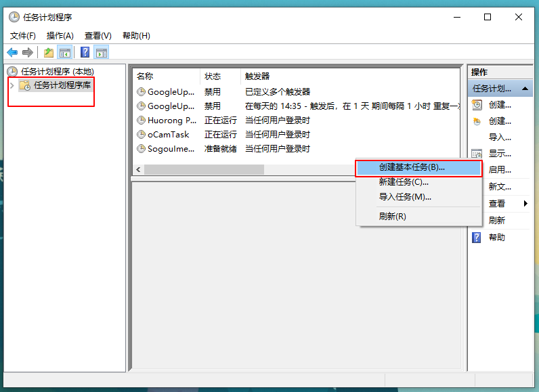
Task: Click the horizontal scrollbar in task list
Action: [204, 169]
